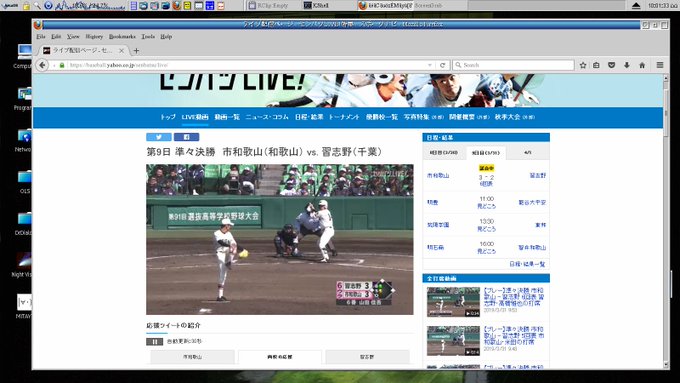
Task: Open the downloads arrow icon
Action: [x=627, y=65]
